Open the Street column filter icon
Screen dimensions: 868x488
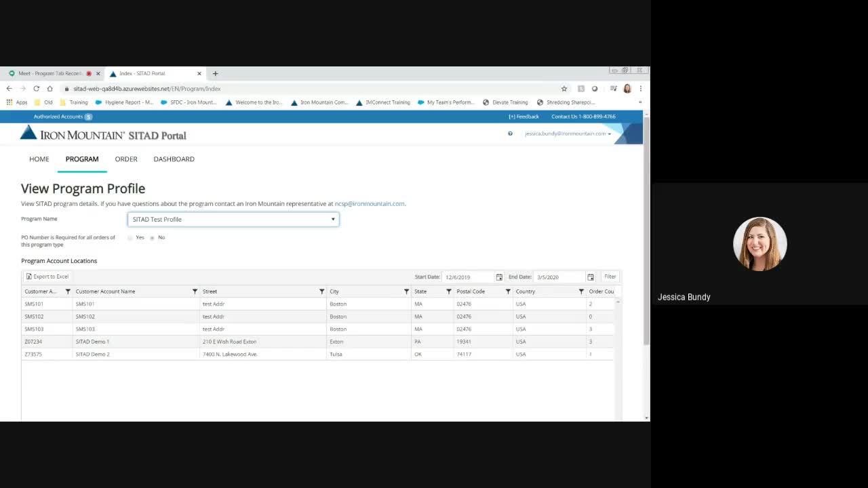(x=321, y=291)
